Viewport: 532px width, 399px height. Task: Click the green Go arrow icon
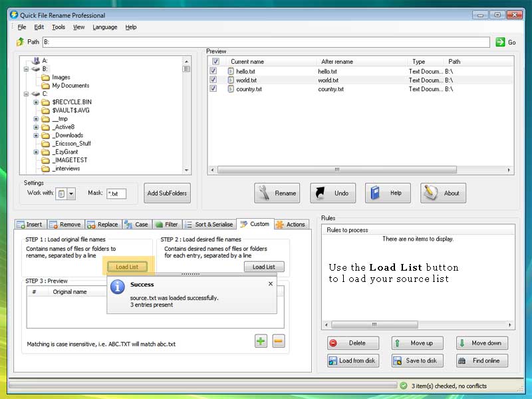tap(500, 42)
